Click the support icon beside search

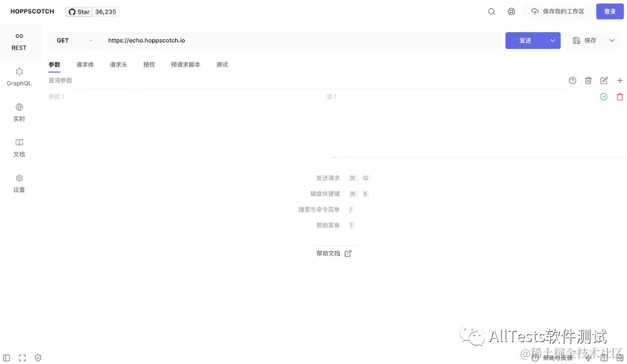(x=511, y=12)
